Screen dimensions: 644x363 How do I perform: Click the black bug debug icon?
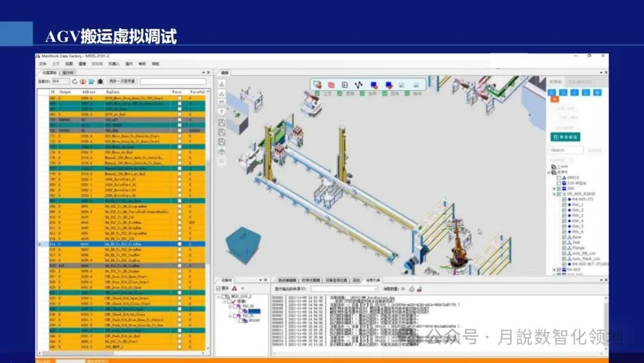pos(100,82)
